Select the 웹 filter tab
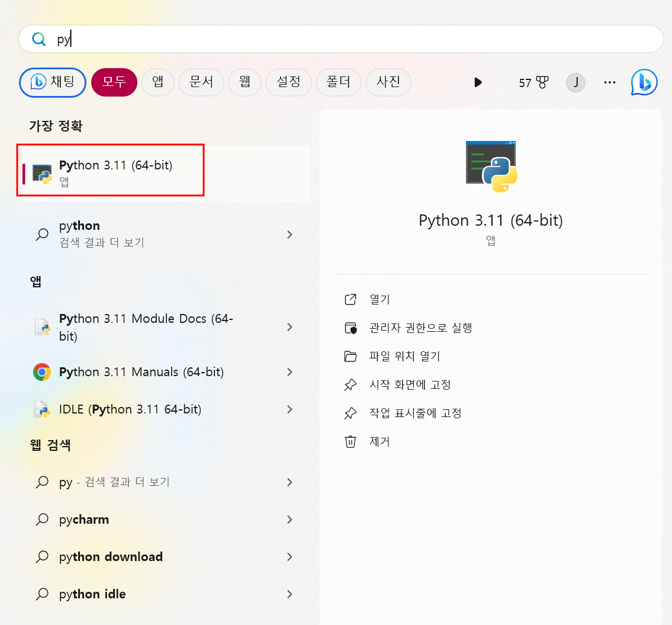Viewport: 672px width, 625px height. click(x=245, y=82)
